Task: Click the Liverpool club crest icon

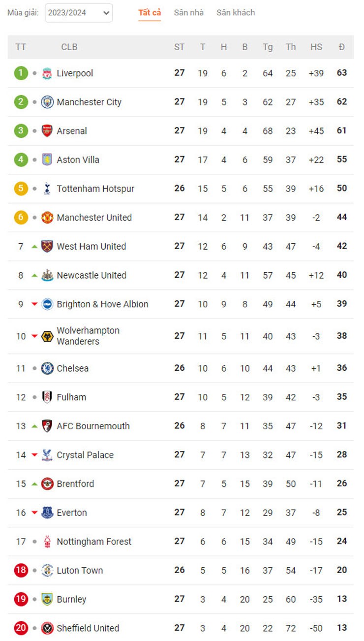Action: pos(47,73)
